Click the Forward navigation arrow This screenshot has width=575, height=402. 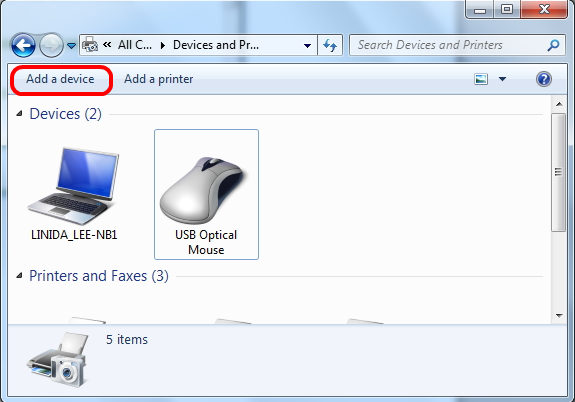click(x=51, y=45)
